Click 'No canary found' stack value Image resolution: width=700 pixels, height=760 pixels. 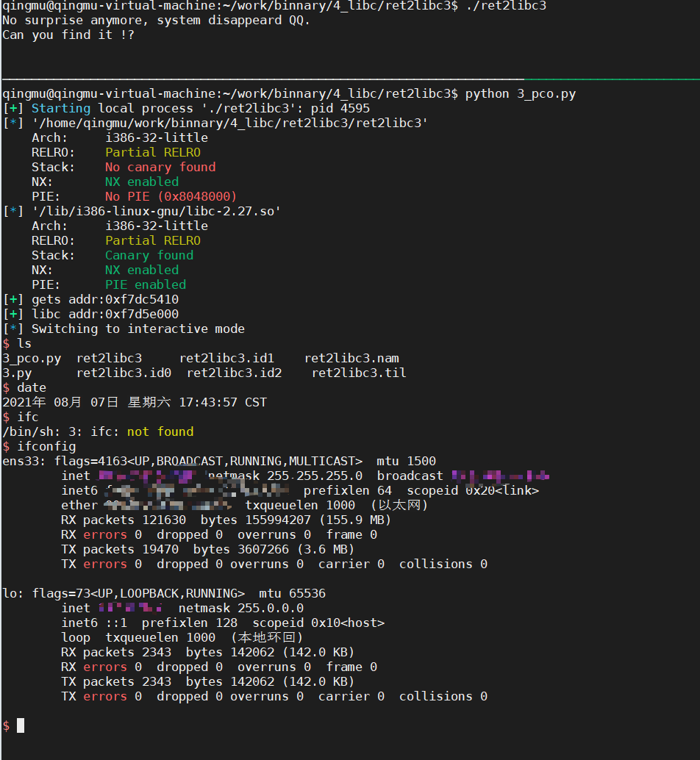click(160, 168)
